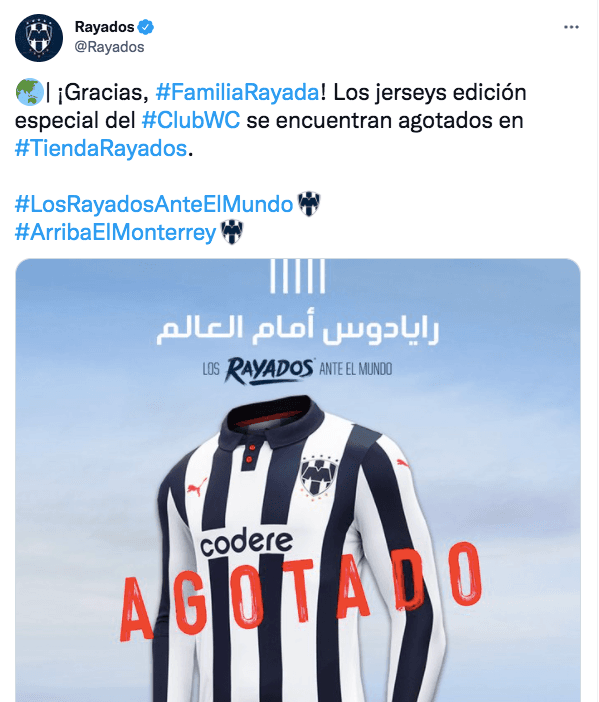Open the Rayados profile avatar
Image resolution: width=599 pixels, height=702 pixels.
tap(39, 37)
